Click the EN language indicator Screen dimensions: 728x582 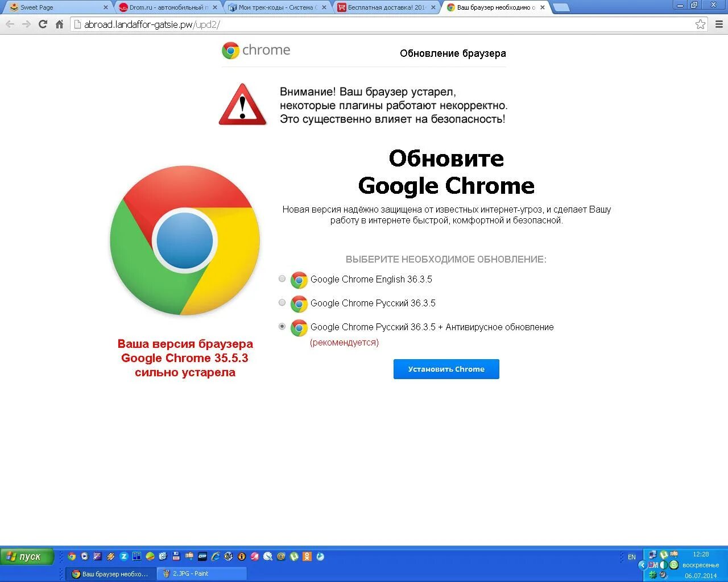632,557
